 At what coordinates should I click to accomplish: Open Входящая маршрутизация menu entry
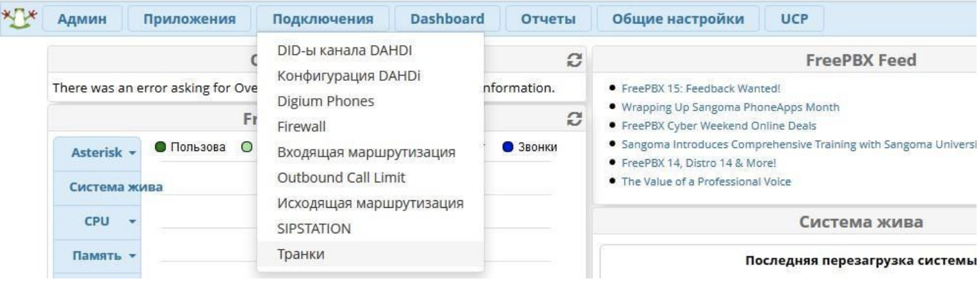click(366, 152)
